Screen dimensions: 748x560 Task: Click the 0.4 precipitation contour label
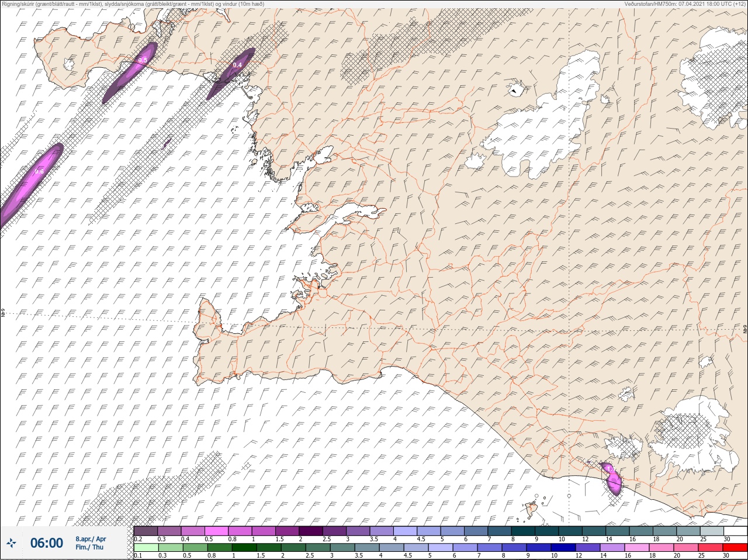[x=237, y=65]
